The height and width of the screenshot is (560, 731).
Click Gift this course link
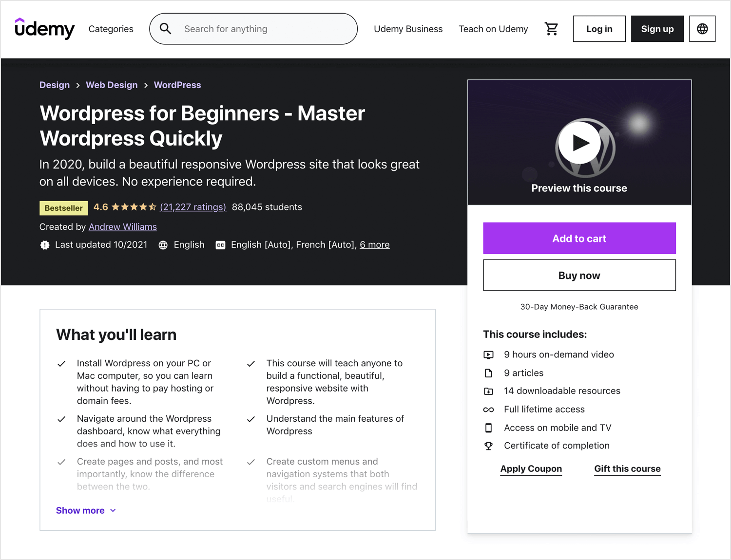coord(627,468)
